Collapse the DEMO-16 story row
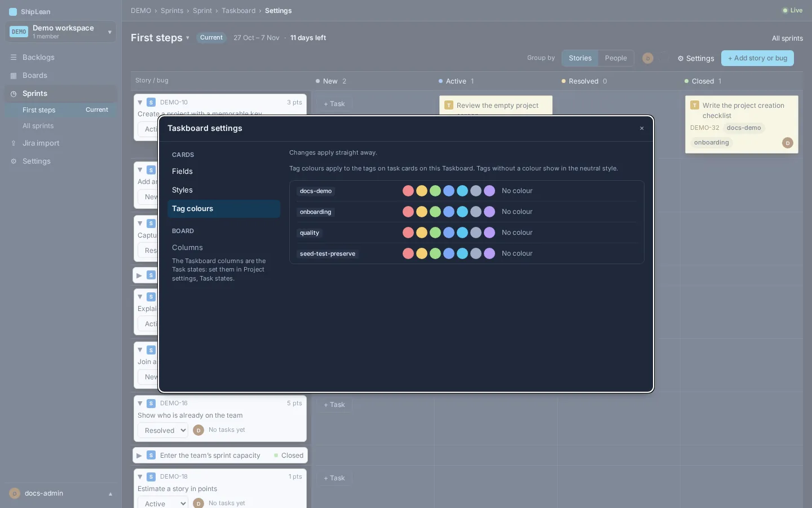 pyautogui.click(x=140, y=403)
